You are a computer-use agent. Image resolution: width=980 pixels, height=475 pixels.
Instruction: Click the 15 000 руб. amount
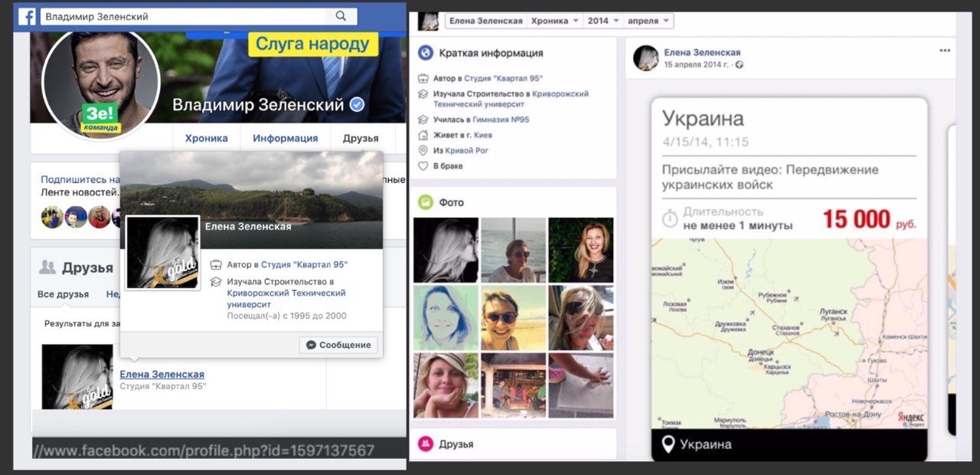869,220
